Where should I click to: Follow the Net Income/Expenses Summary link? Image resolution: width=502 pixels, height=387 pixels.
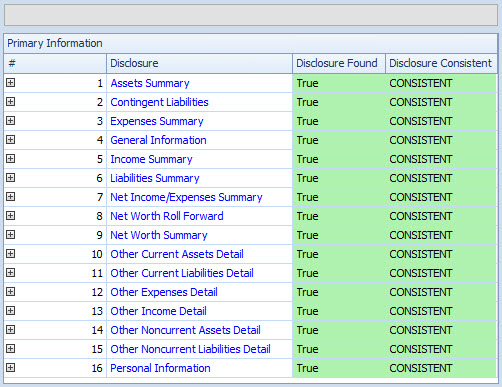pos(186,197)
